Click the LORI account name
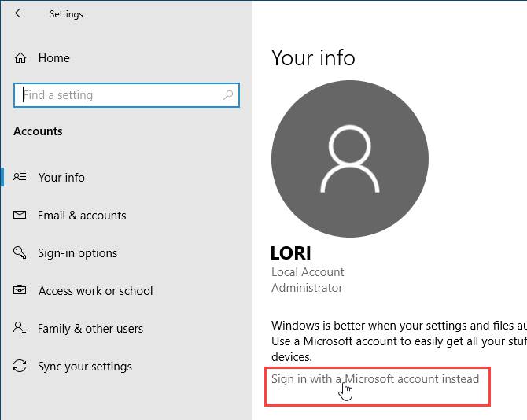Image resolution: width=527 pixels, height=420 pixels. [x=291, y=253]
